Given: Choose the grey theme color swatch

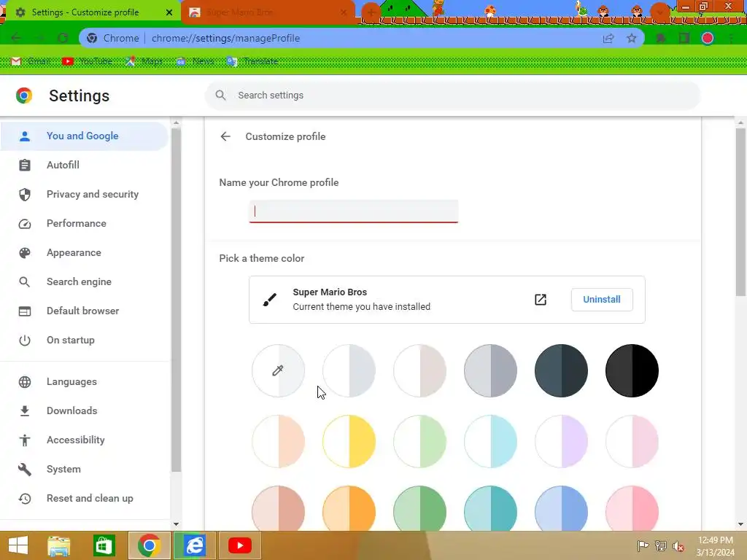Looking at the screenshot, I should 490,370.
